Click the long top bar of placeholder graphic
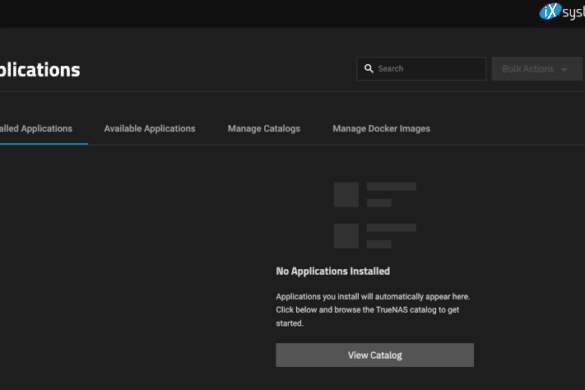585x390 pixels. click(x=391, y=186)
